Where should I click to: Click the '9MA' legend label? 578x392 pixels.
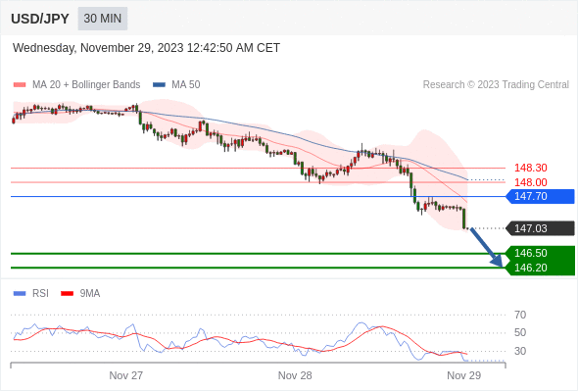click(x=90, y=294)
